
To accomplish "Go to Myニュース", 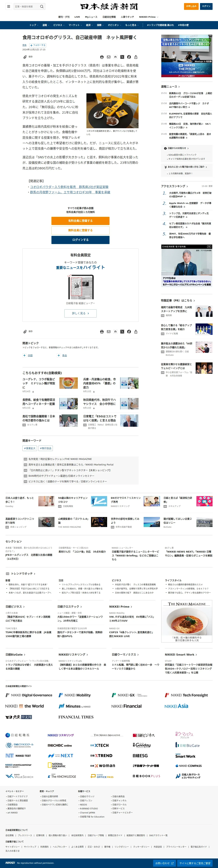I will 91,17.
